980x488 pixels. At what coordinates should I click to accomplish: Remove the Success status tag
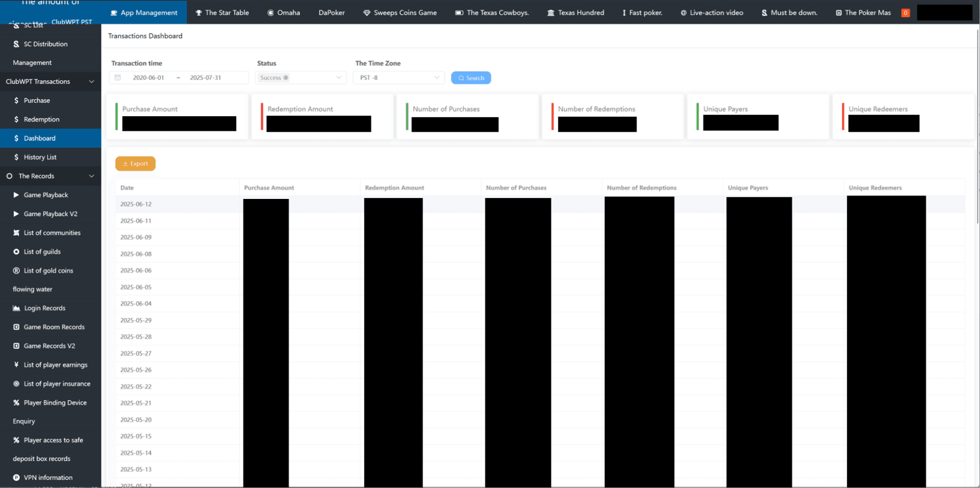pyautogui.click(x=286, y=78)
